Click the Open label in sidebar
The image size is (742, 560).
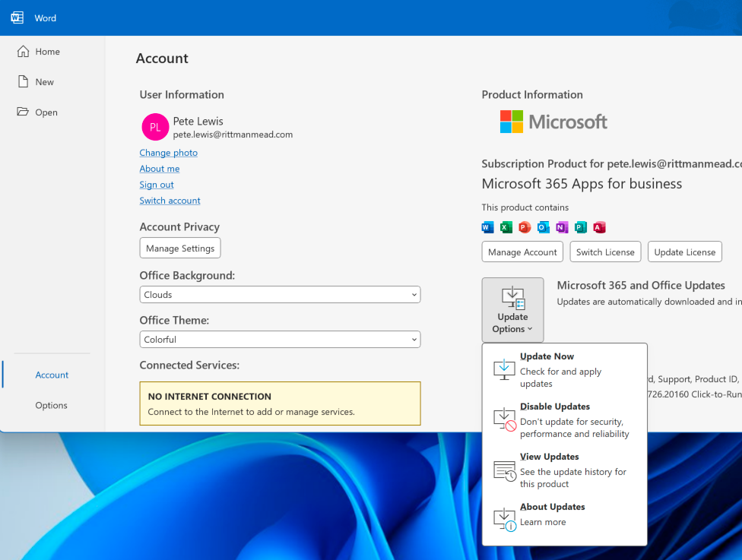click(x=46, y=112)
